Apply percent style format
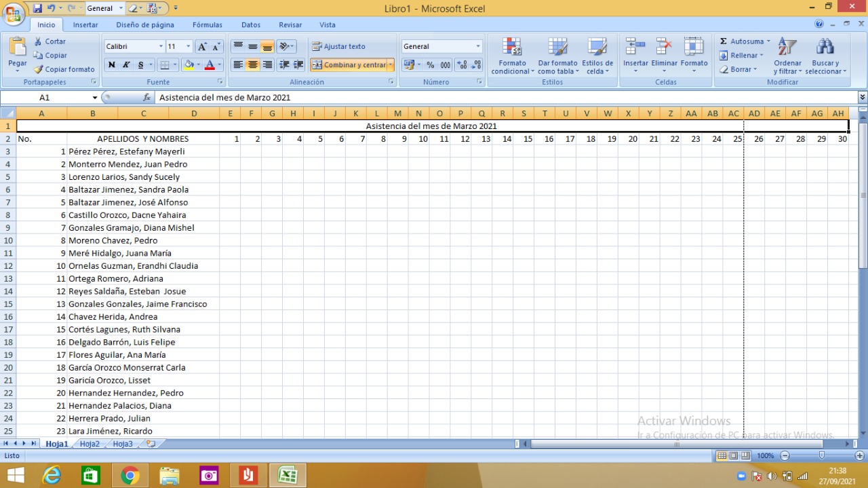The height and width of the screenshot is (488, 868). pos(431,65)
